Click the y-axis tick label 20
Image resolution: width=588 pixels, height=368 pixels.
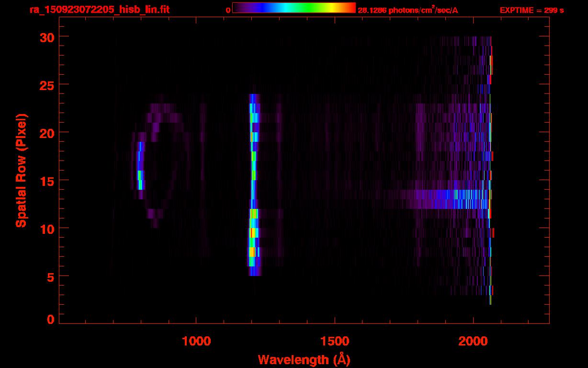point(46,133)
